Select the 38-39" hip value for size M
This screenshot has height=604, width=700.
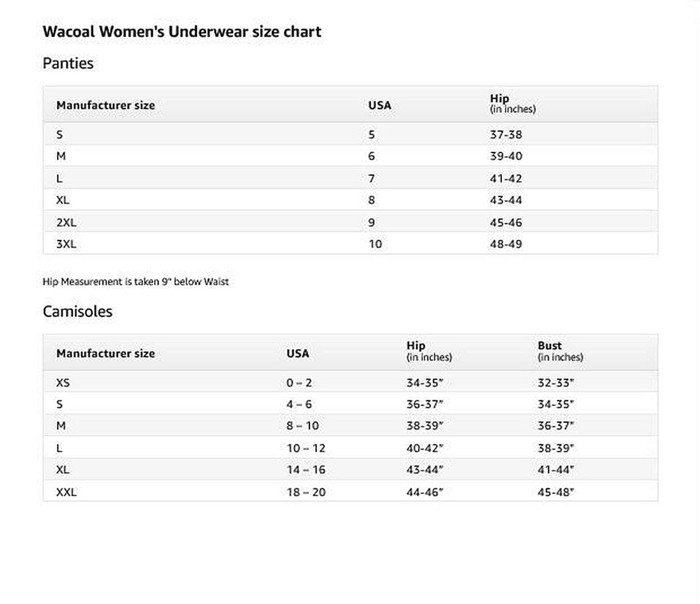[x=425, y=426]
